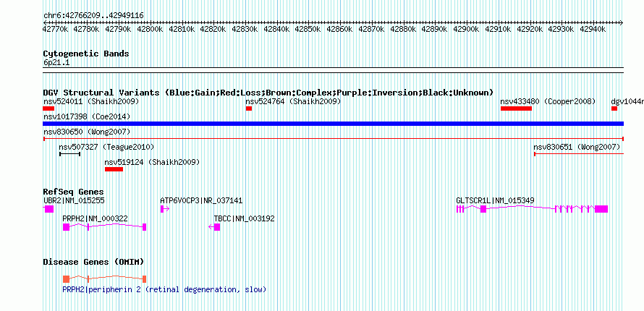Click the chr6:42766209..42949116 coordinate label

pyautogui.click(x=93, y=16)
